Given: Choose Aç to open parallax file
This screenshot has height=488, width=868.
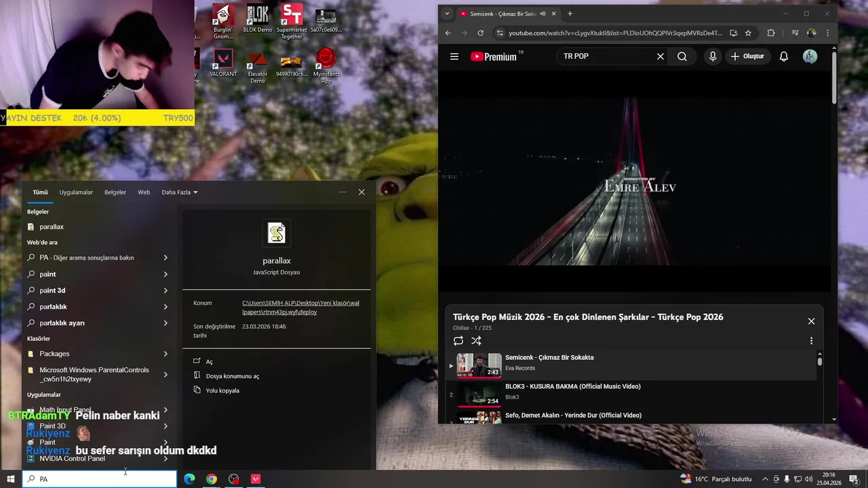Looking at the screenshot, I should coord(210,361).
